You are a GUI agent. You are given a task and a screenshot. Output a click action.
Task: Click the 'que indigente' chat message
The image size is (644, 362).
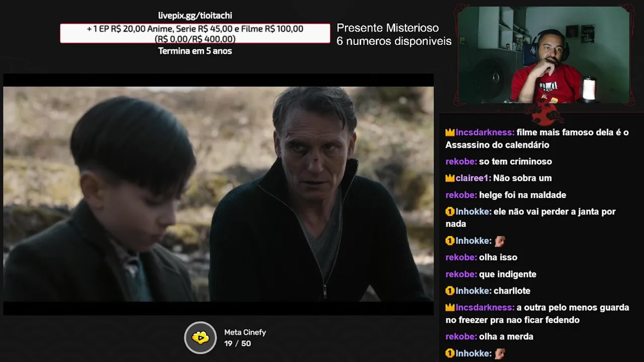[508, 274]
